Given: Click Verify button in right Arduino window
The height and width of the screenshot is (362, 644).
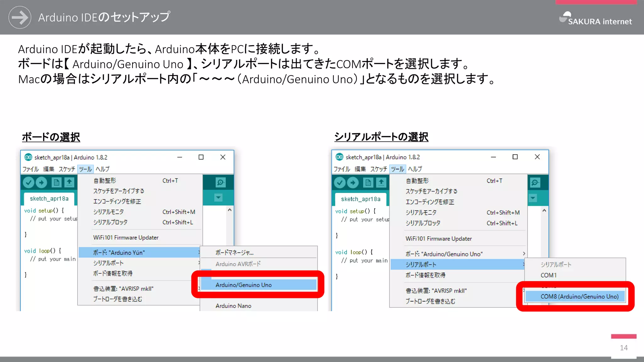Looking at the screenshot, I should pos(340,183).
